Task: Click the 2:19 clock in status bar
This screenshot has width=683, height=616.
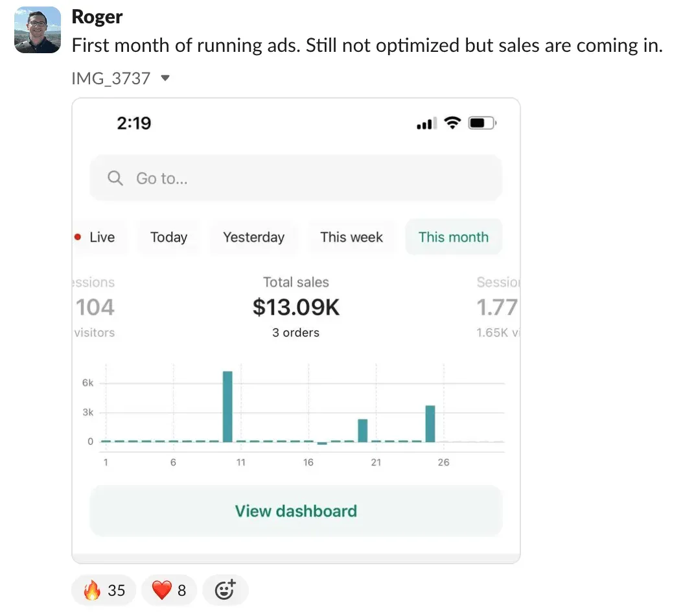Action: (x=133, y=123)
